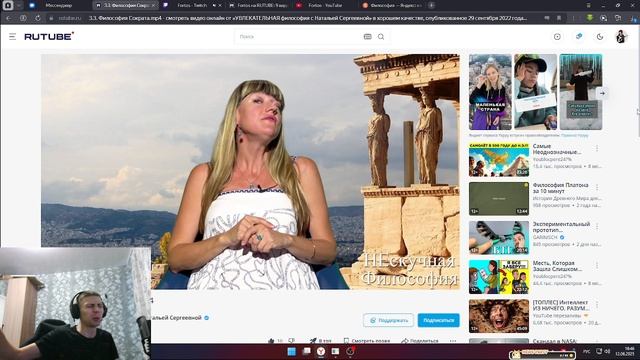The height and width of the screenshot is (360, 640).
Task: Open the Самые Неоднозначные video thumbnail
Action: pyautogui.click(x=499, y=160)
